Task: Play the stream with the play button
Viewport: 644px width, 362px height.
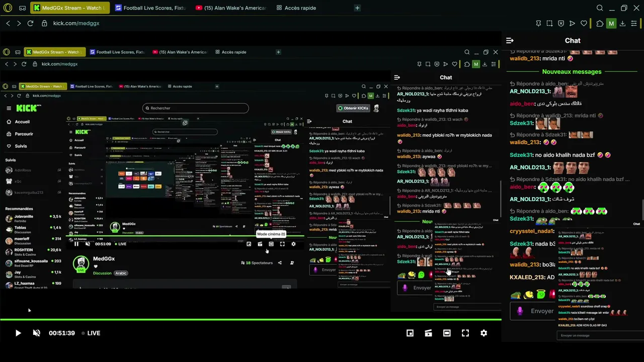Action: 18,333
